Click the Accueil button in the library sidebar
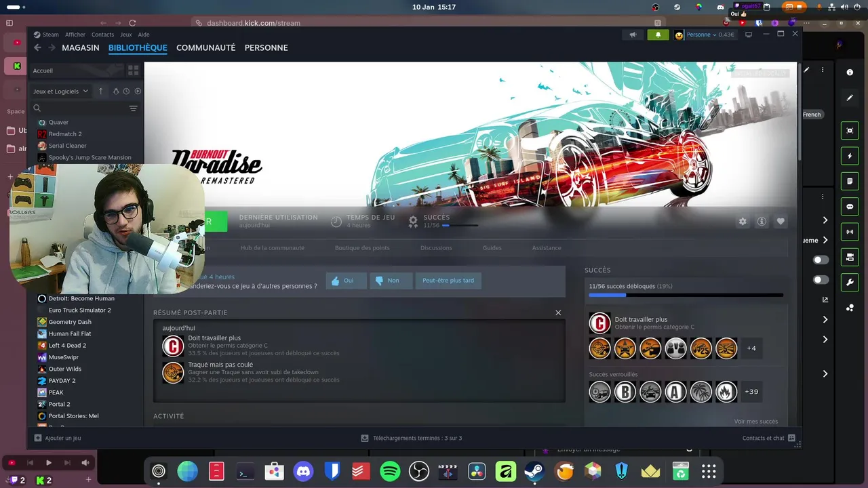868x488 pixels. [77, 70]
